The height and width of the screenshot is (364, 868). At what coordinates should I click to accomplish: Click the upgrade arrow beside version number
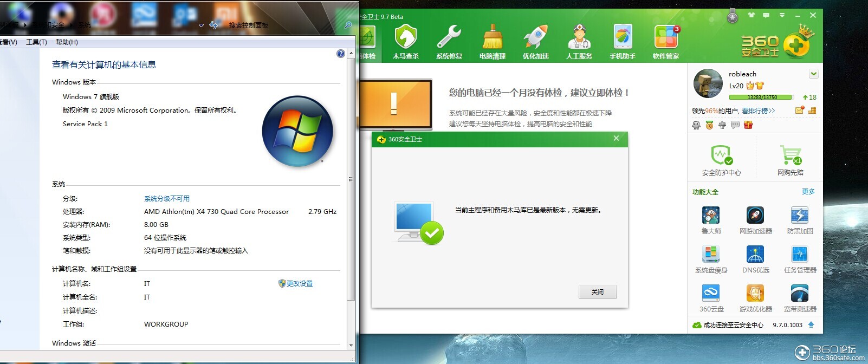coord(811,325)
